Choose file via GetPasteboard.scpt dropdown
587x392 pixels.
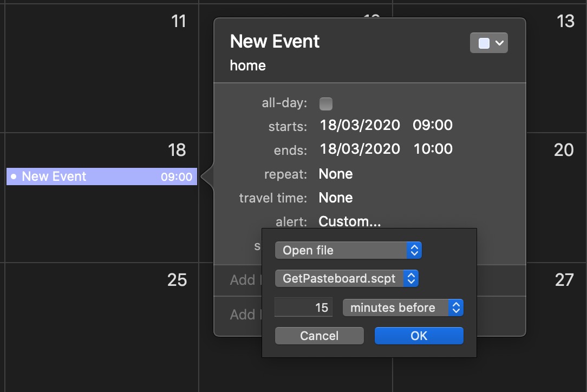click(347, 278)
